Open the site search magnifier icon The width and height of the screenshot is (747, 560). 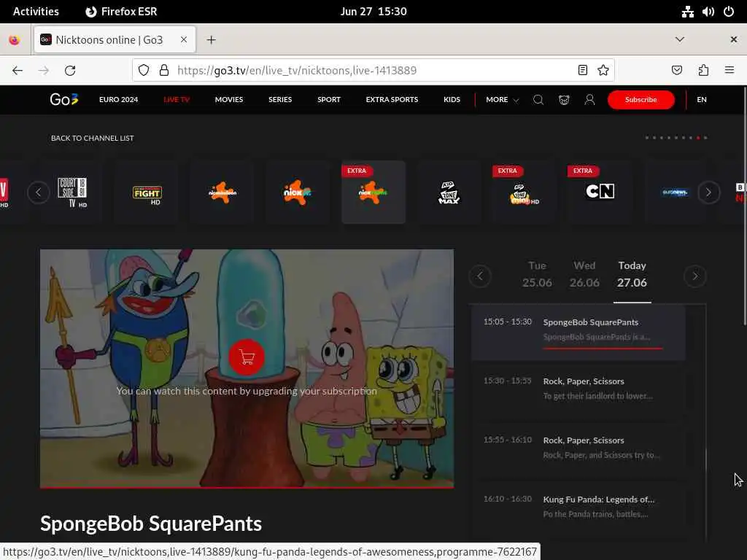538,99
